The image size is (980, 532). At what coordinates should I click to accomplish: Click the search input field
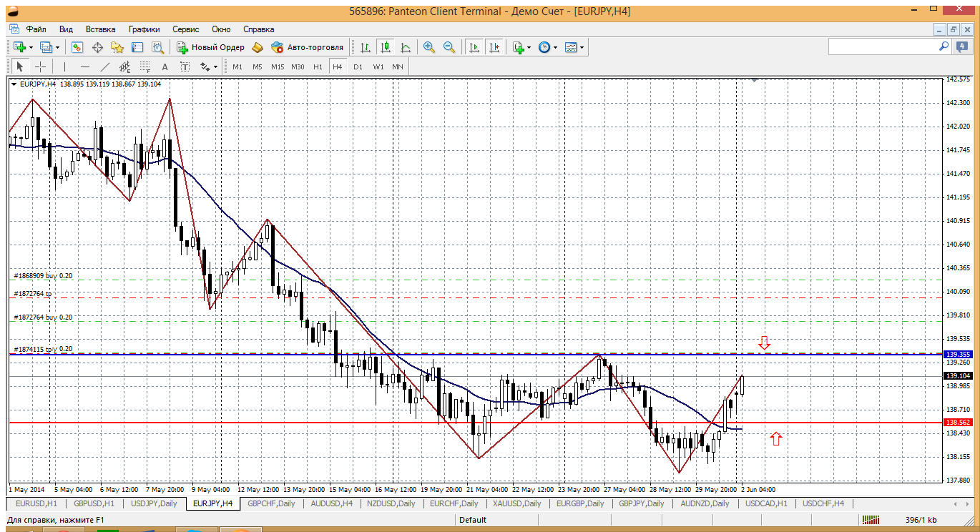click(881, 46)
